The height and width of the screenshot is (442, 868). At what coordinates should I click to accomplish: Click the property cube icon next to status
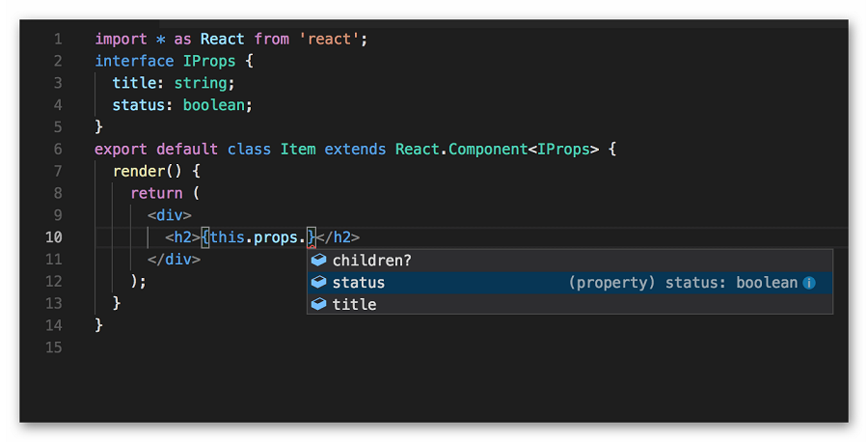(x=319, y=282)
